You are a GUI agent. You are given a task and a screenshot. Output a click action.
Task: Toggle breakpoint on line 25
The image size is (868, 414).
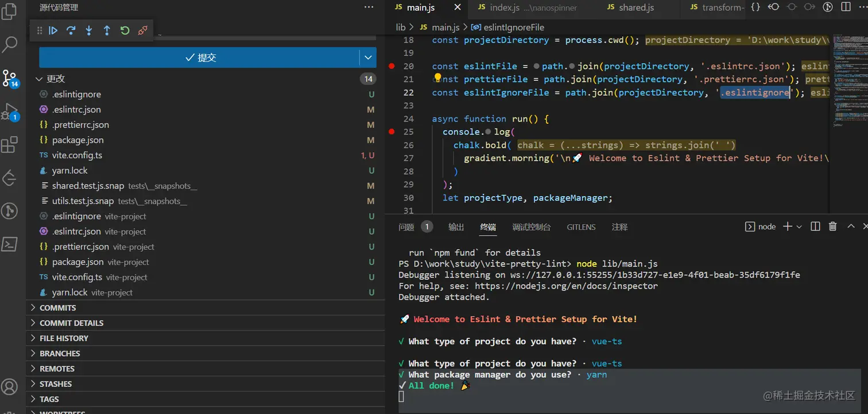coord(392,131)
